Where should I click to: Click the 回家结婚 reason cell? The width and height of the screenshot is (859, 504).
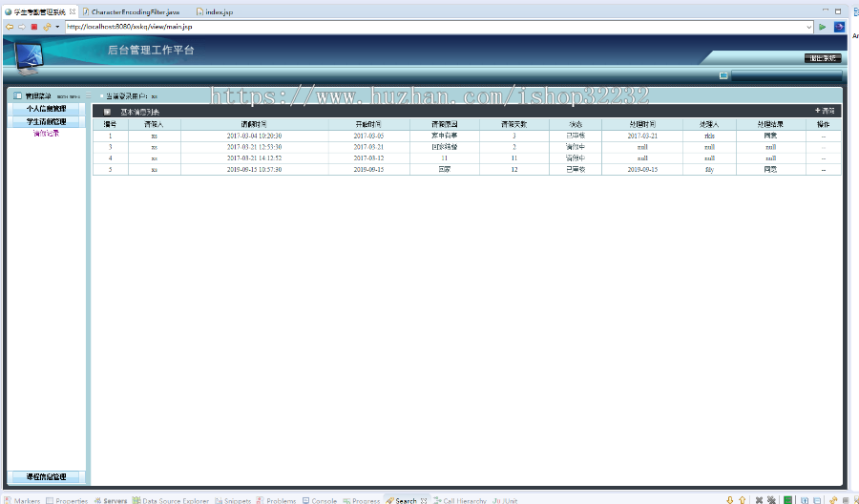click(x=444, y=147)
